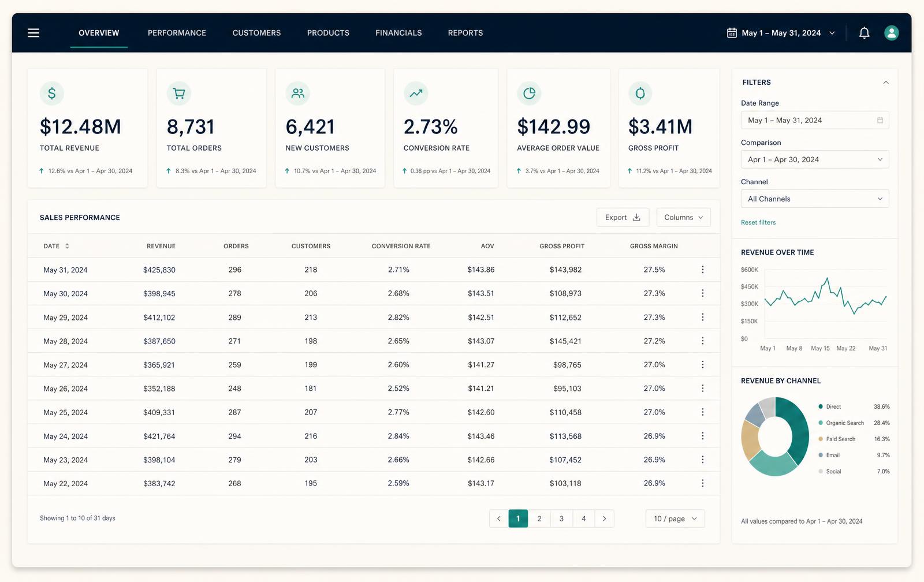Click the Email legend entry
Screen dimensions: 924x582
pyautogui.click(x=854, y=455)
